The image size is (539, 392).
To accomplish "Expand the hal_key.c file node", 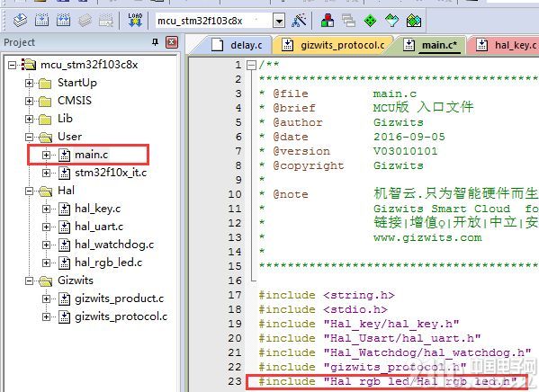I will click(x=46, y=209).
